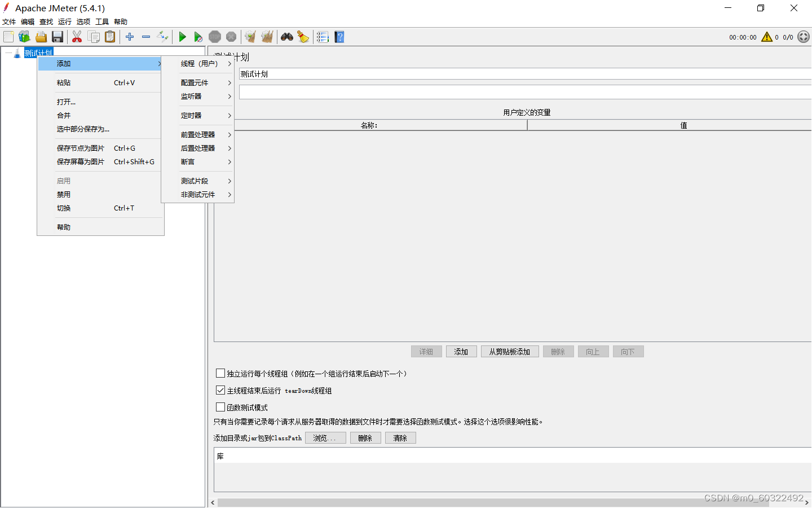Choose 打开... from context menu
The image size is (812, 508).
(100, 102)
